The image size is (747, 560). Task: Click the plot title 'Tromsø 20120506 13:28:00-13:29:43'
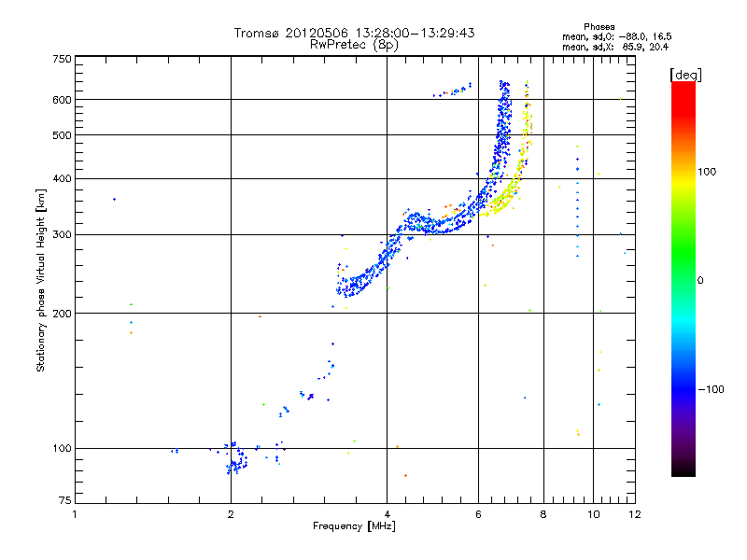(354, 33)
